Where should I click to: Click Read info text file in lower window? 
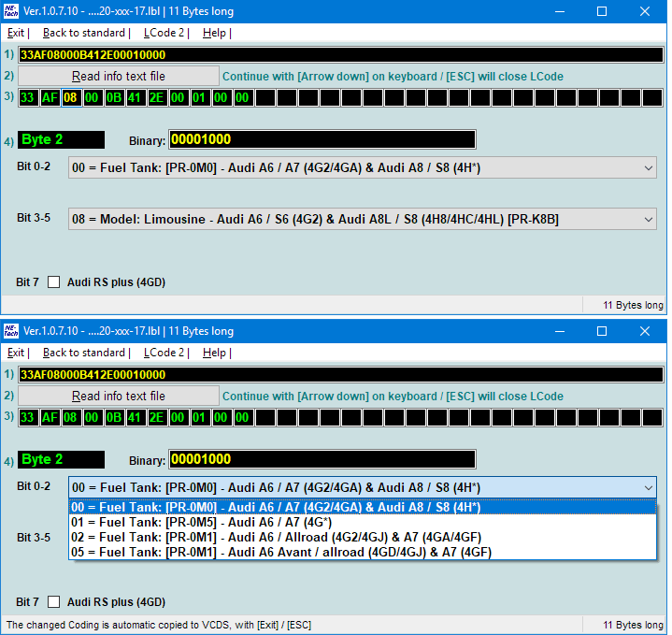click(x=119, y=396)
